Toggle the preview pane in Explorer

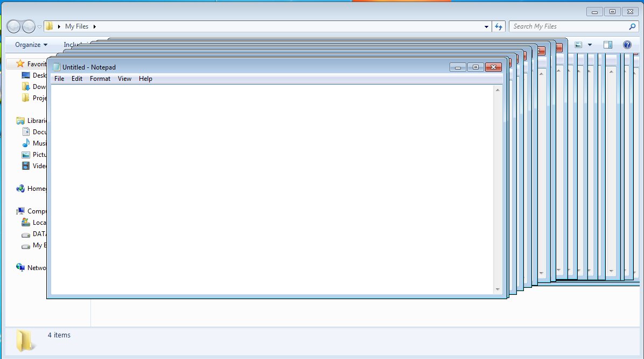[x=608, y=45]
